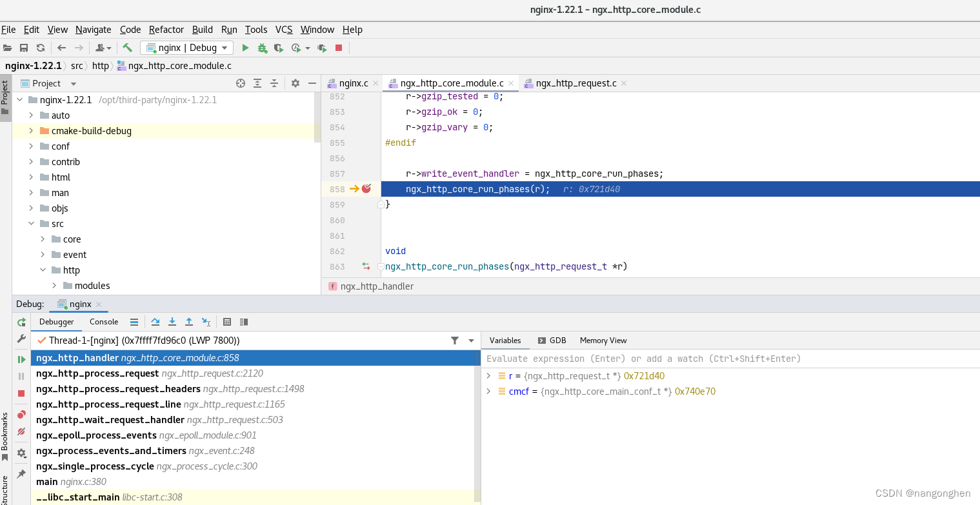
Task: Click the Rerun nginx icon
Action: click(21, 322)
